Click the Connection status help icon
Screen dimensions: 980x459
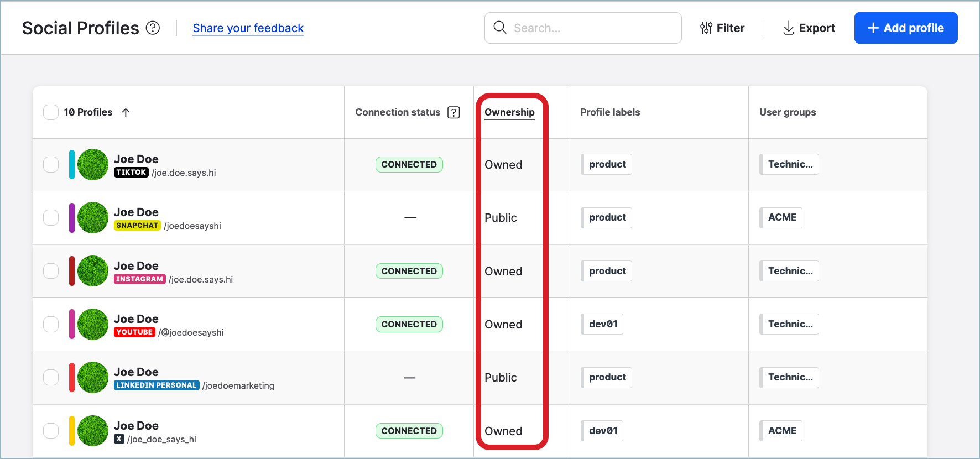coord(453,112)
